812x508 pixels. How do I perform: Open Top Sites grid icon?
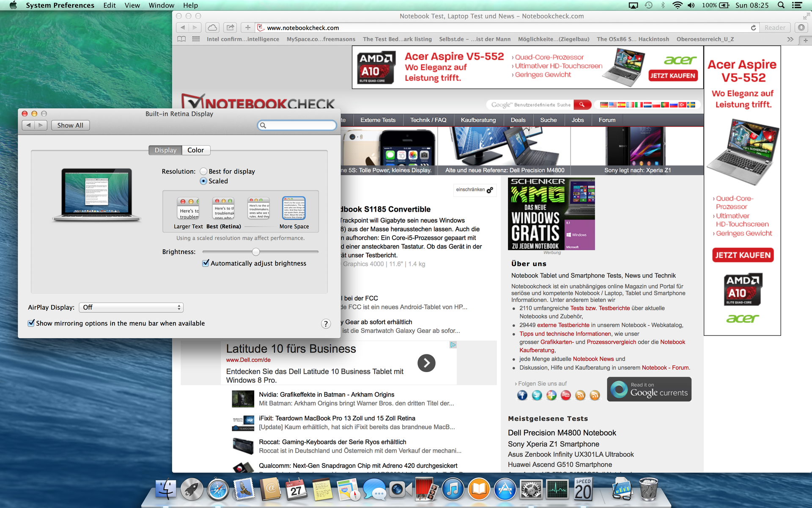point(196,39)
